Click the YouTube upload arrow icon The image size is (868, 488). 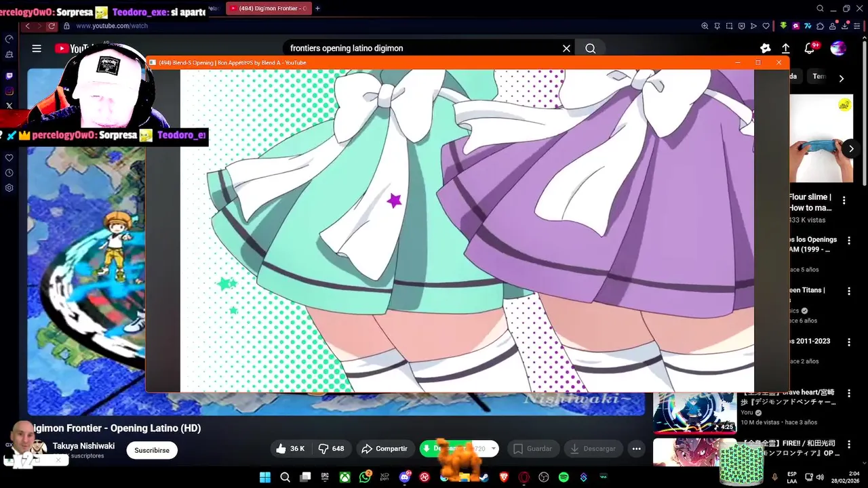pos(785,48)
